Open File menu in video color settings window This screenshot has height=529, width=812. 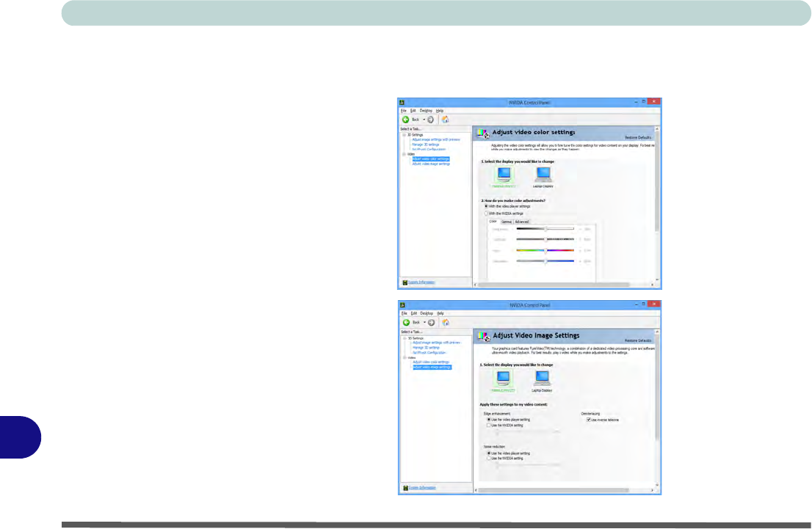[403, 111]
